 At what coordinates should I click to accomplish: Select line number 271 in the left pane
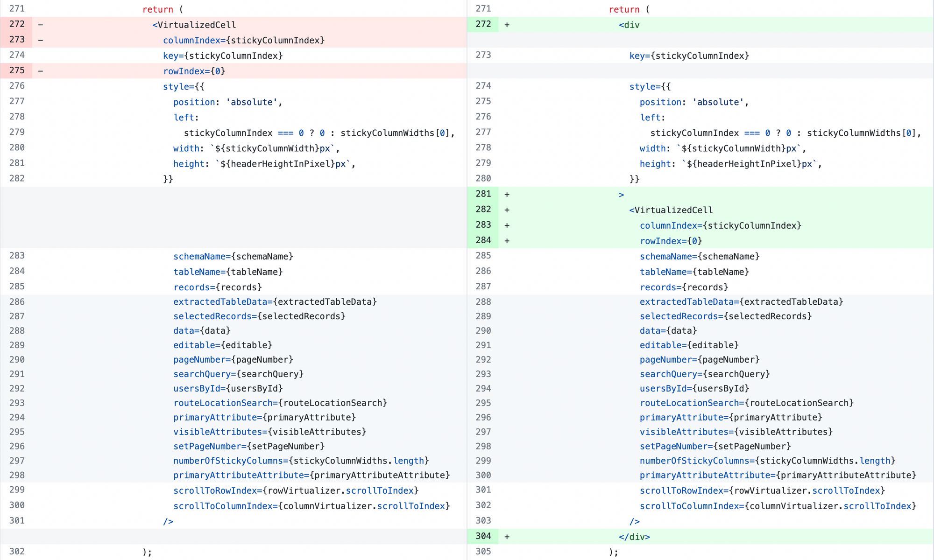[x=17, y=9]
